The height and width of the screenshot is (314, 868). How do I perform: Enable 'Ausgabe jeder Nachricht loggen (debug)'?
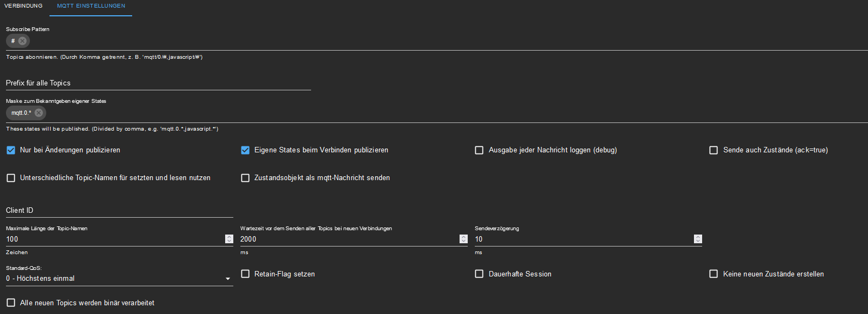pyautogui.click(x=479, y=150)
